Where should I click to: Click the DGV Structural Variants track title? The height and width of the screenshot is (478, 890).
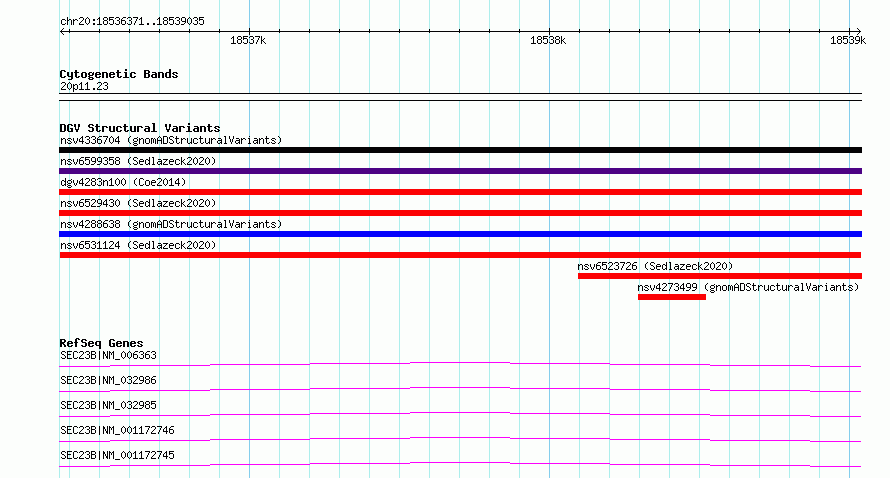point(140,128)
